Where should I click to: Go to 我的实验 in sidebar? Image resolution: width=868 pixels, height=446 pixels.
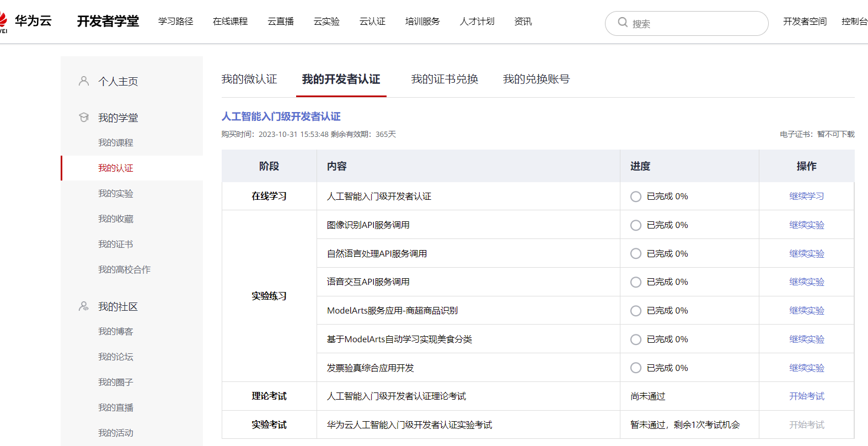116,194
